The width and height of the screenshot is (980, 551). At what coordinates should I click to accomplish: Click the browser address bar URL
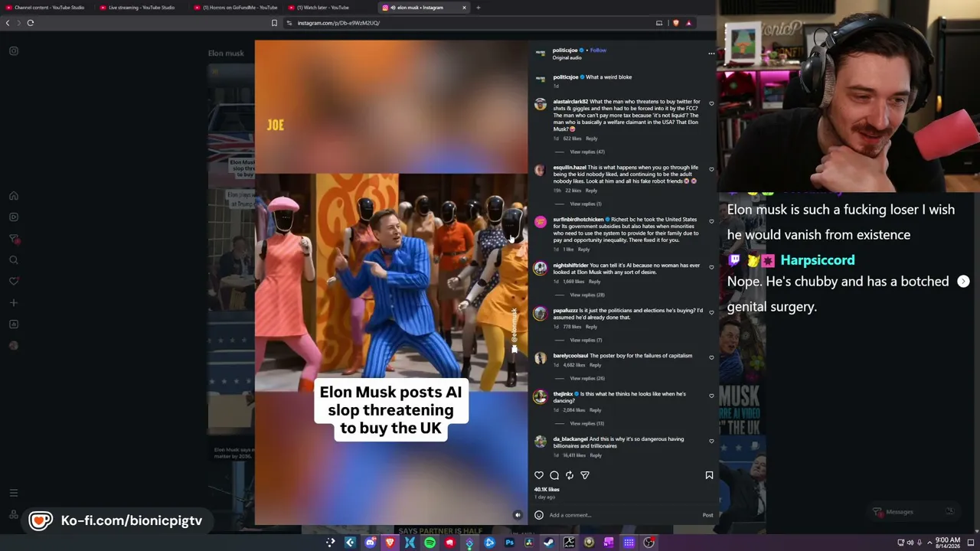click(x=338, y=23)
